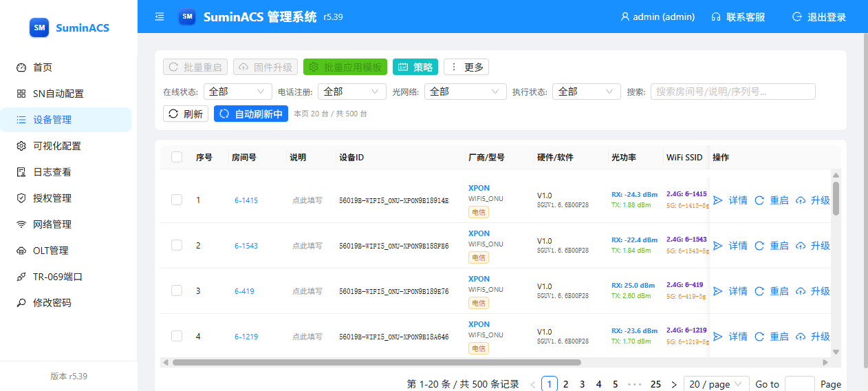Image resolution: width=868 pixels, height=391 pixels.
Task: Go to last page 25
Action: coord(655,384)
